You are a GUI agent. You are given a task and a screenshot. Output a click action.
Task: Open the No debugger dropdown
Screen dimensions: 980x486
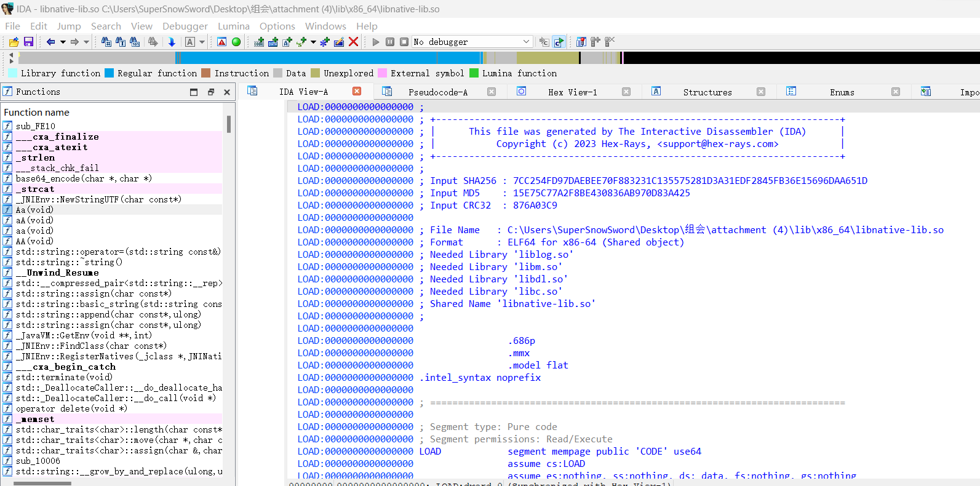click(x=472, y=42)
